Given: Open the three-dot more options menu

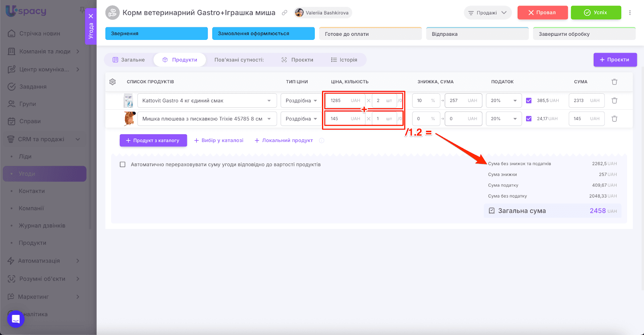Looking at the screenshot, I should (x=630, y=12).
